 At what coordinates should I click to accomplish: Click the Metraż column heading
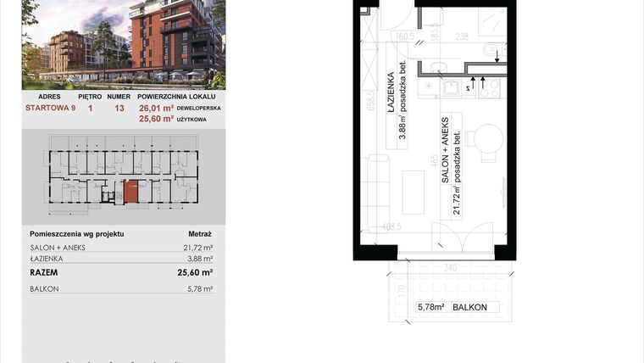pyautogui.click(x=200, y=234)
